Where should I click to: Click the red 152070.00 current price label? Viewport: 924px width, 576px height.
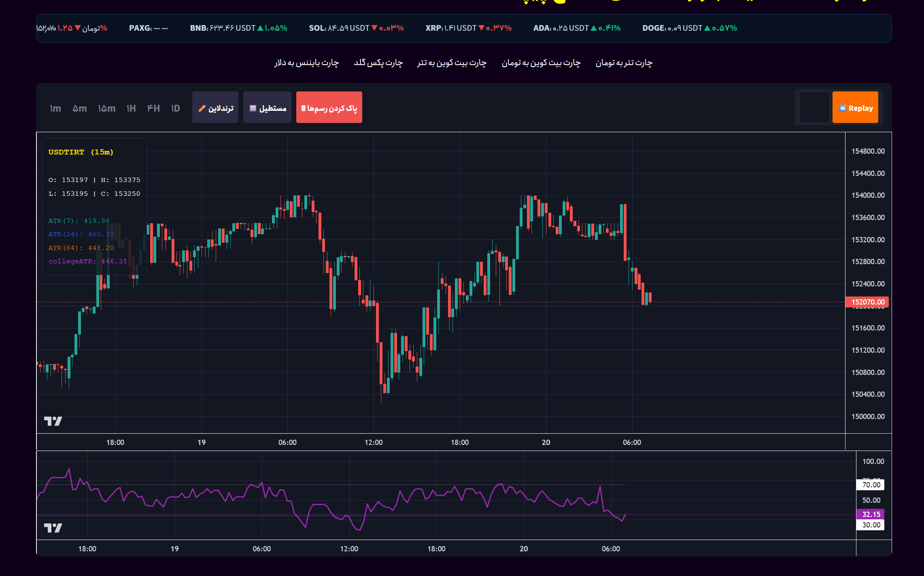[x=867, y=302]
